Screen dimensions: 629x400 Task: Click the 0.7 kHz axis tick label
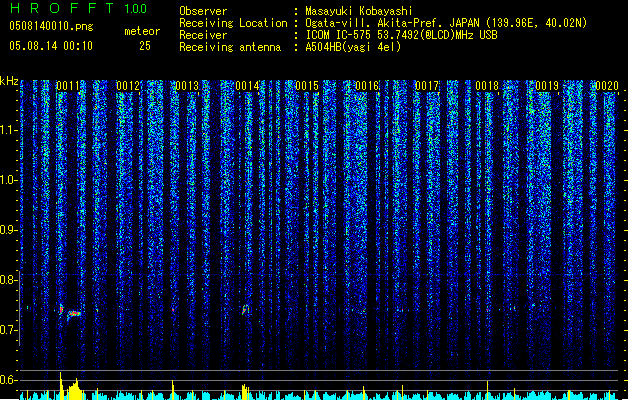pyautogui.click(x=8, y=330)
